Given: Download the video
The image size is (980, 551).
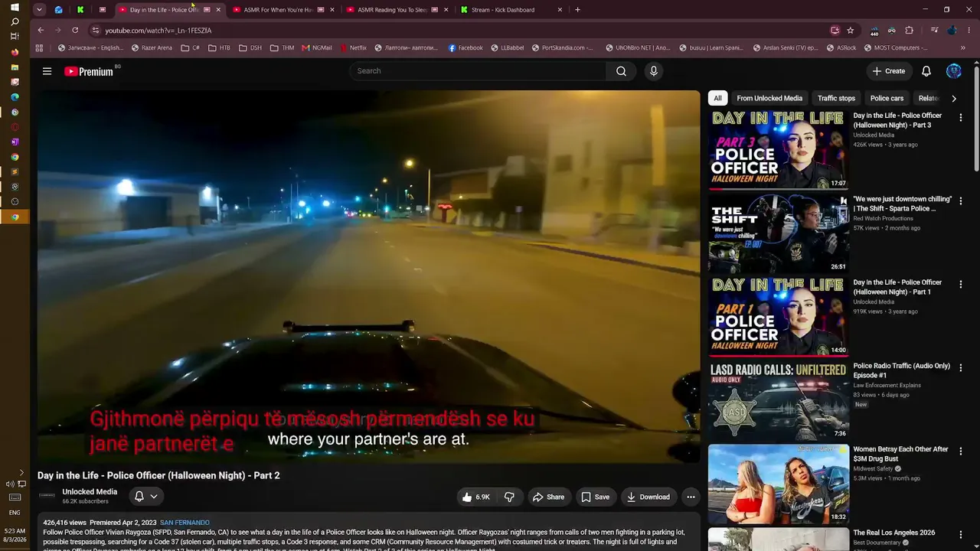Looking at the screenshot, I should click(648, 497).
